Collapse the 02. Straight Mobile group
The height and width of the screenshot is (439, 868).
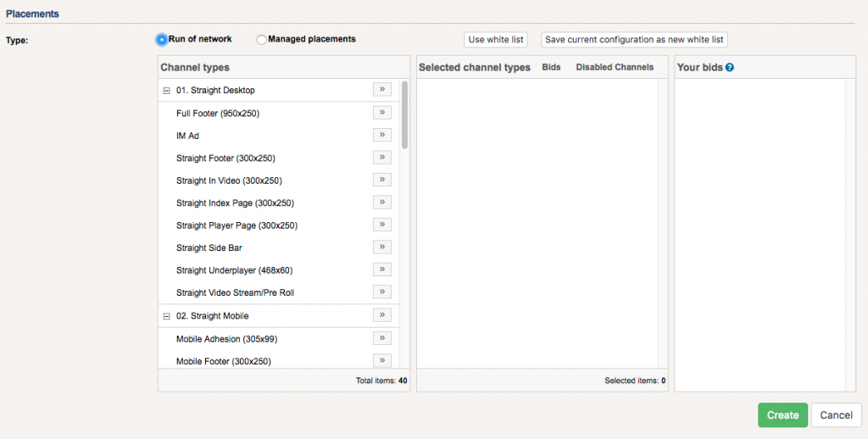point(167,316)
